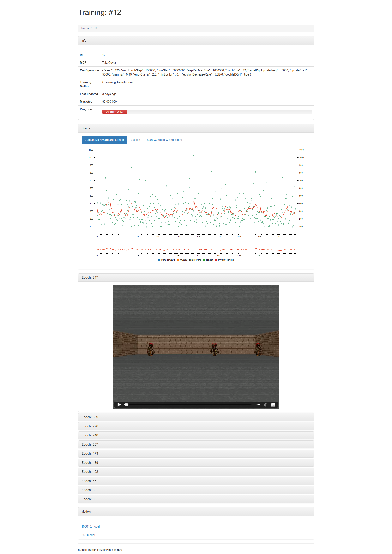This screenshot has width=392, height=554.
Task: Click the QLearningDiscreteConv training method value
Action: click(117, 82)
